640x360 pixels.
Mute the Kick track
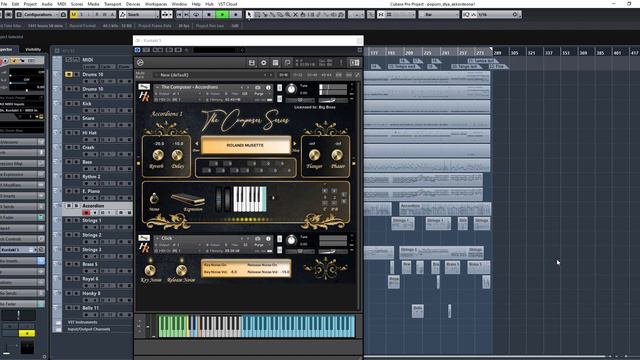coord(69,103)
